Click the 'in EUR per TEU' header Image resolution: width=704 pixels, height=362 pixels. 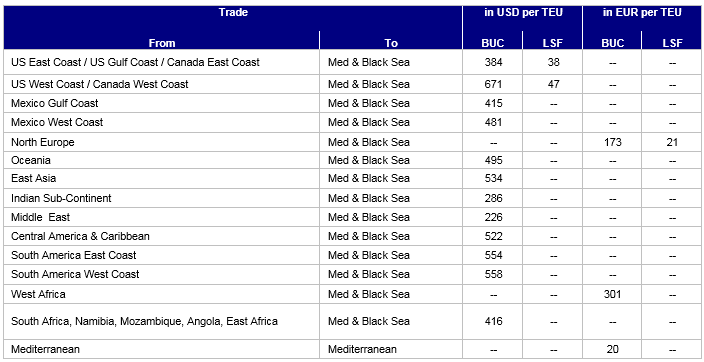(642, 13)
